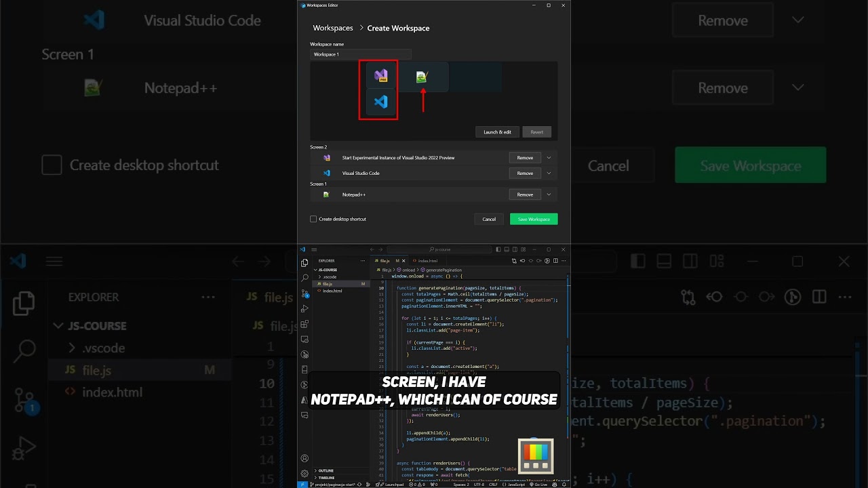Screen dimensions: 868x488
Task: Open Manage gear in VS Code activity bar
Action: 304,473
